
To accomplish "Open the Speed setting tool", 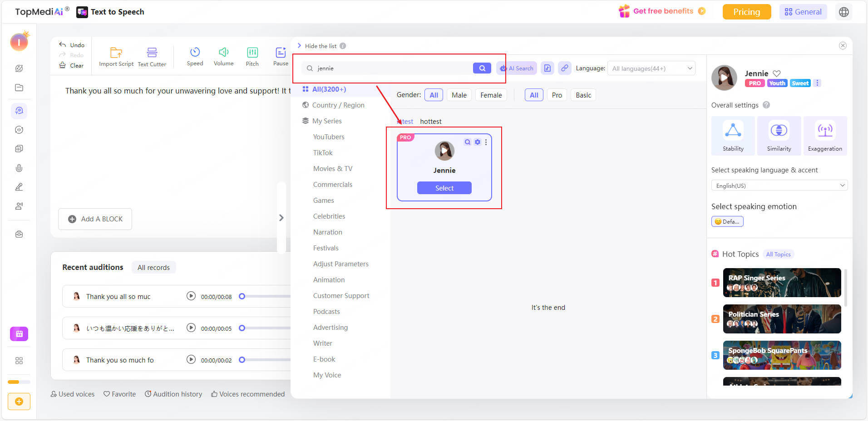I will tap(195, 56).
